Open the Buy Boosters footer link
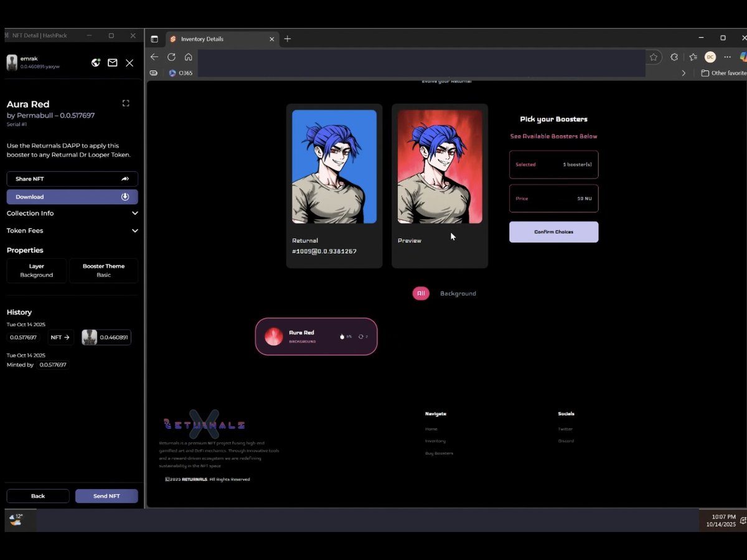Viewport: 747px width, 560px height. coord(439,453)
